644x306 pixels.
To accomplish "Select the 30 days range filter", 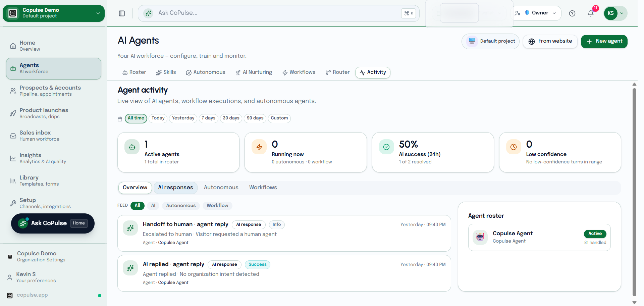I will 231,118.
